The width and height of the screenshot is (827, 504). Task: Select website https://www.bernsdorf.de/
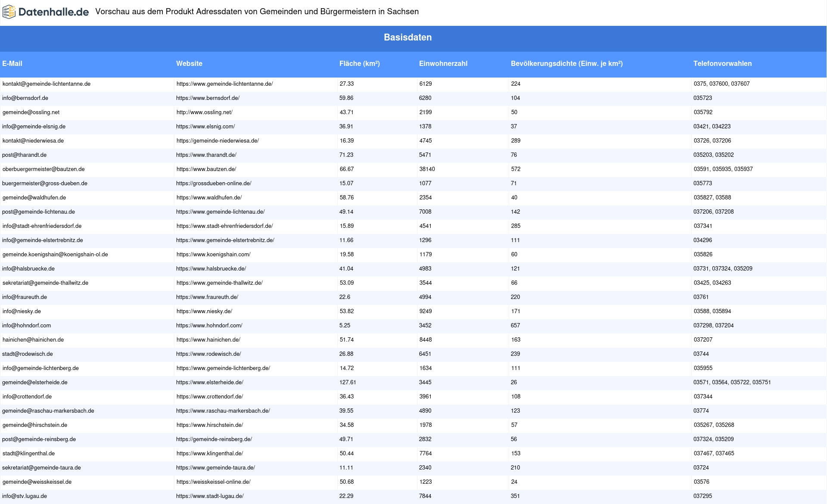(208, 98)
